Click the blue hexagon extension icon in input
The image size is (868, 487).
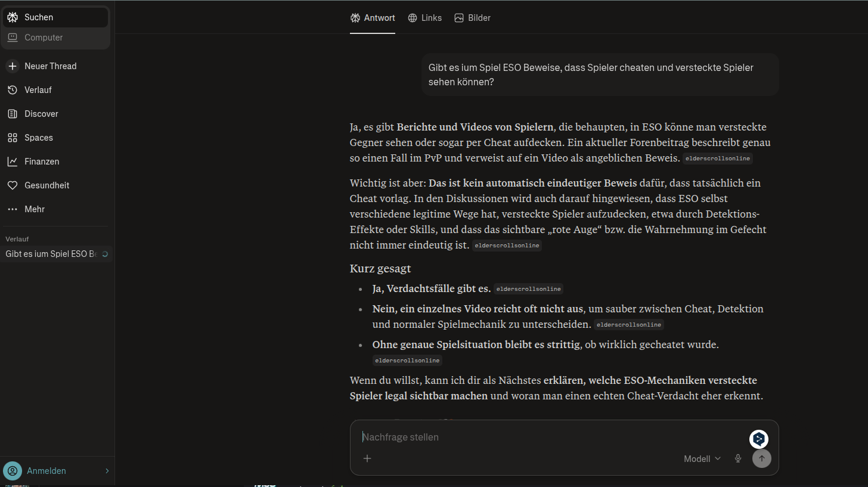coord(759,439)
